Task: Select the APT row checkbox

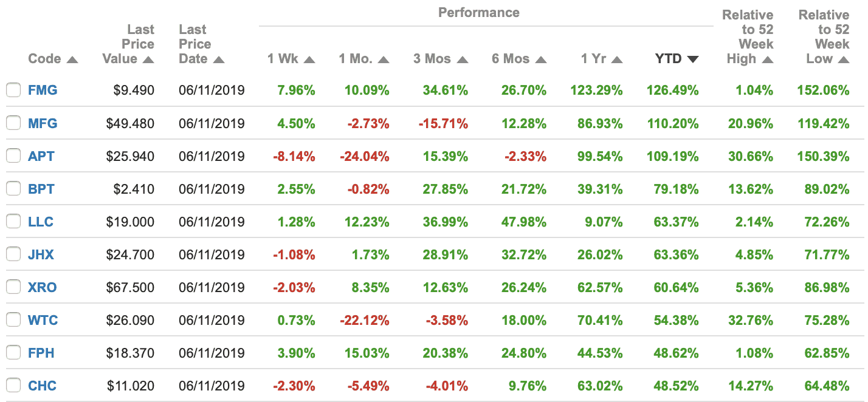Action: tap(13, 156)
